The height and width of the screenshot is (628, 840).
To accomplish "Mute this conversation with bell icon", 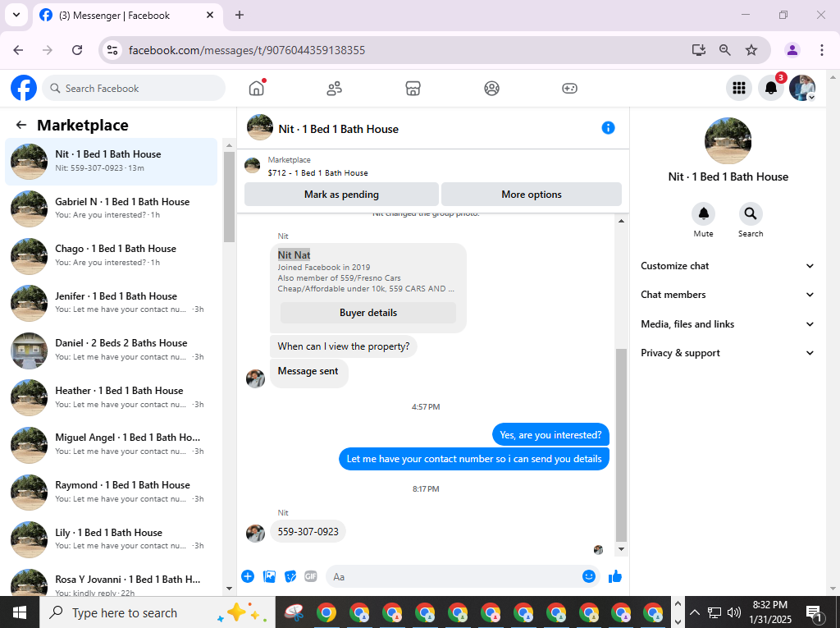I will 703,214.
